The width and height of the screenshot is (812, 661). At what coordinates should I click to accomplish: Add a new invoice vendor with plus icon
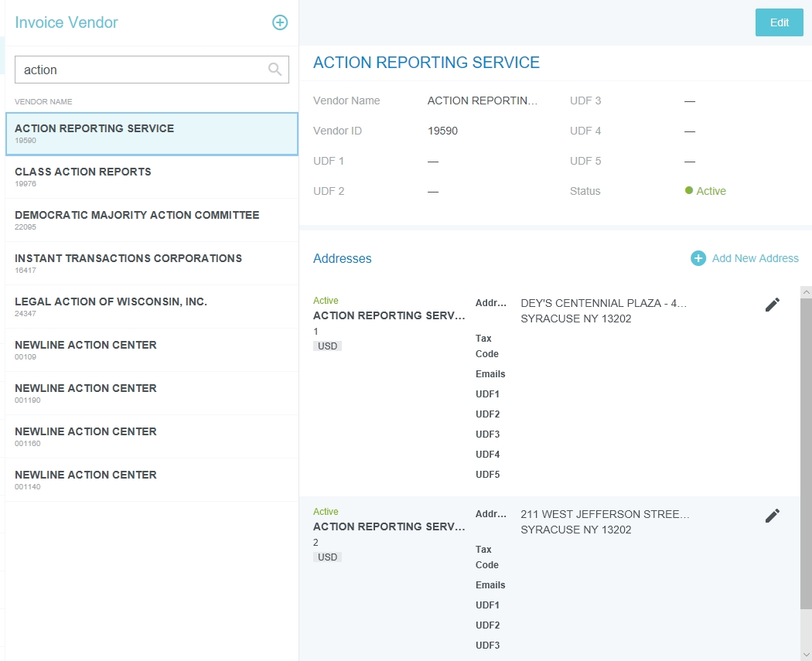280,22
